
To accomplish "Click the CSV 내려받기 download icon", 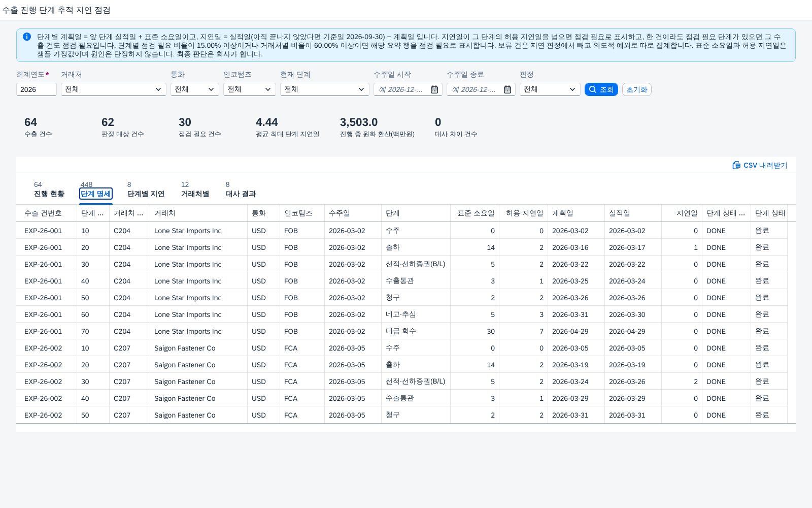I will pyautogui.click(x=736, y=165).
